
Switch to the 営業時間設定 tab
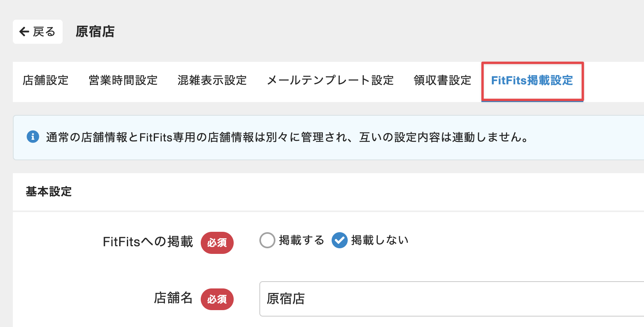pos(123,80)
